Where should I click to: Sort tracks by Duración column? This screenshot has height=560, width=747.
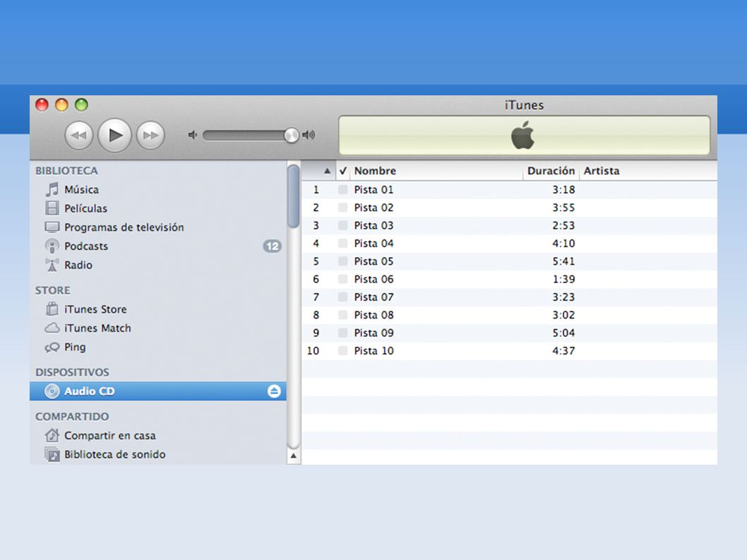(x=551, y=171)
